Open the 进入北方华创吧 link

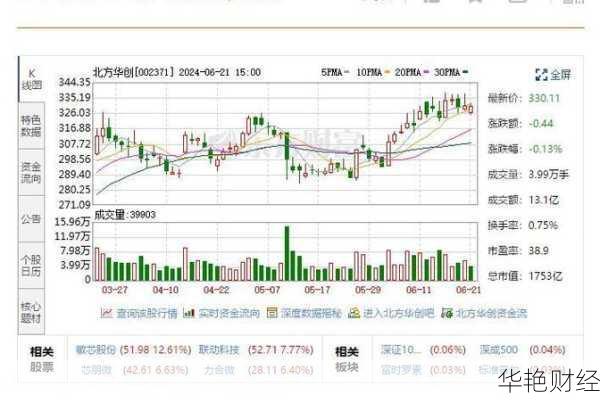tap(399, 313)
